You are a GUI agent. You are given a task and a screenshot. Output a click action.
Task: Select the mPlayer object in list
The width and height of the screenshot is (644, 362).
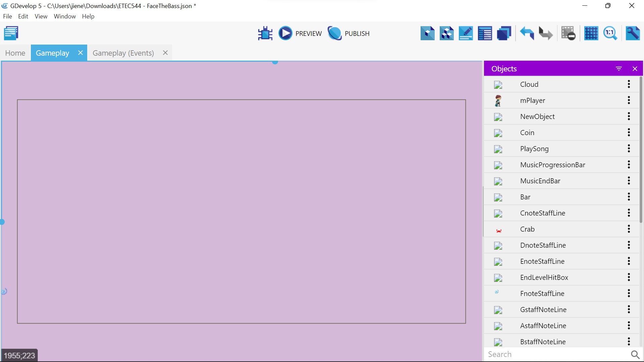click(533, 100)
